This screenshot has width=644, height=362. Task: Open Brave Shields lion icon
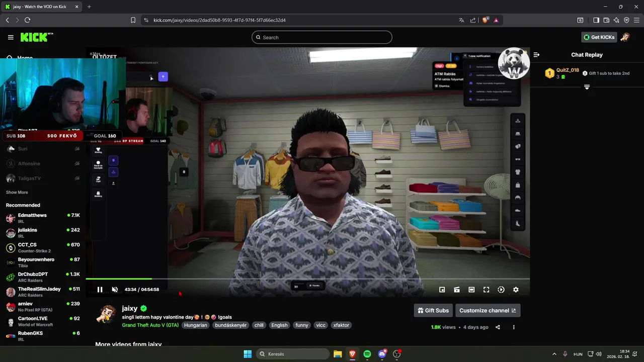[485, 20]
